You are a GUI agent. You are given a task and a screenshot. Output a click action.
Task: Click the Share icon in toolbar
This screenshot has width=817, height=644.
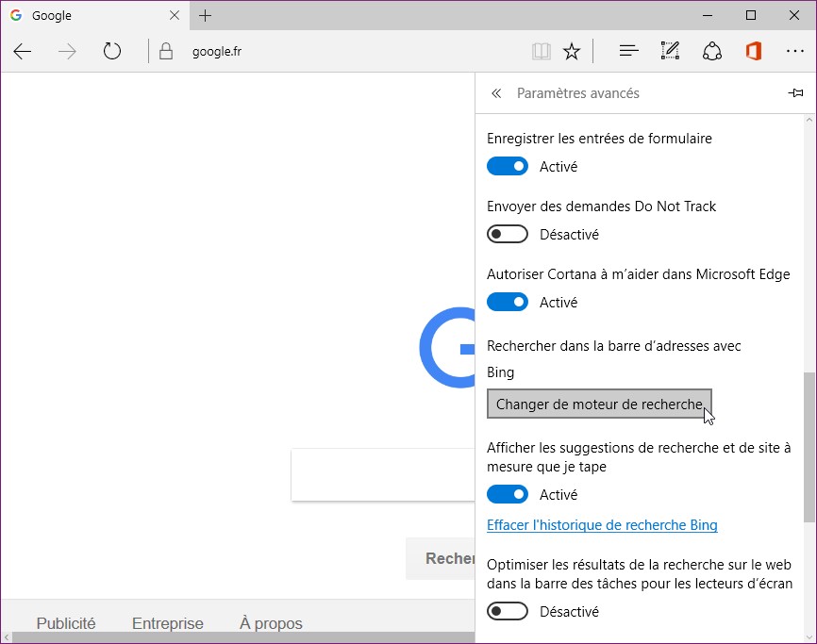pyautogui.click(x=712, y=52)
